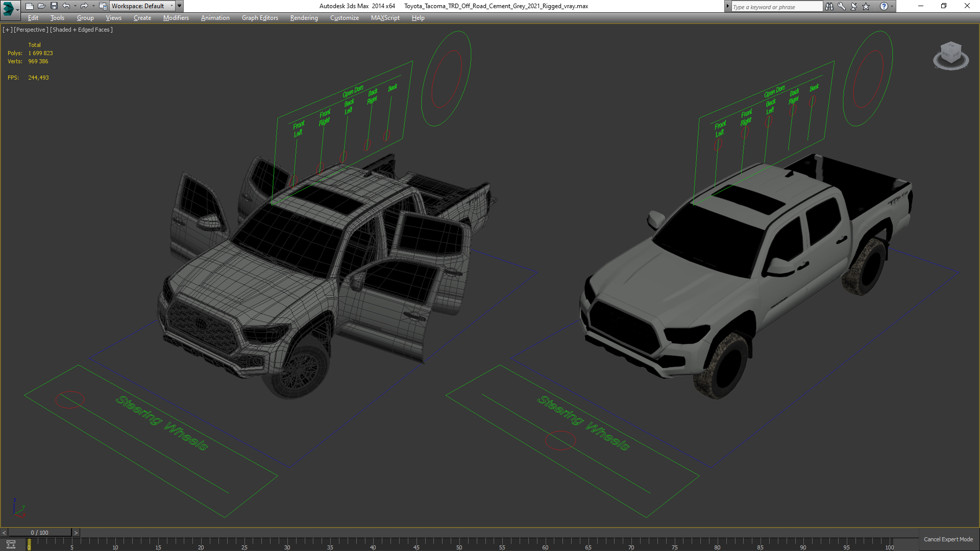Click the 0 / 100 time slider
This screenshot has height=551, width=980.
40,533
